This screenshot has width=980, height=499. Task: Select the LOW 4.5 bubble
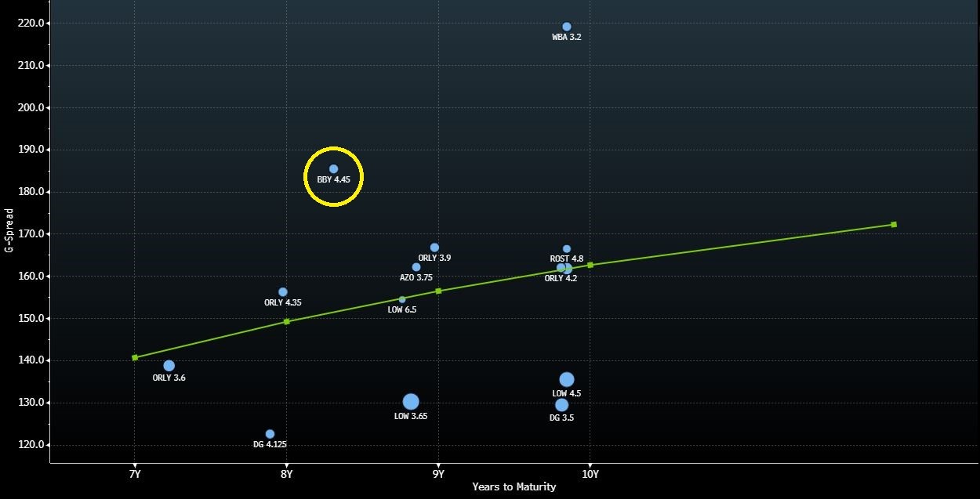click(567, 380)
